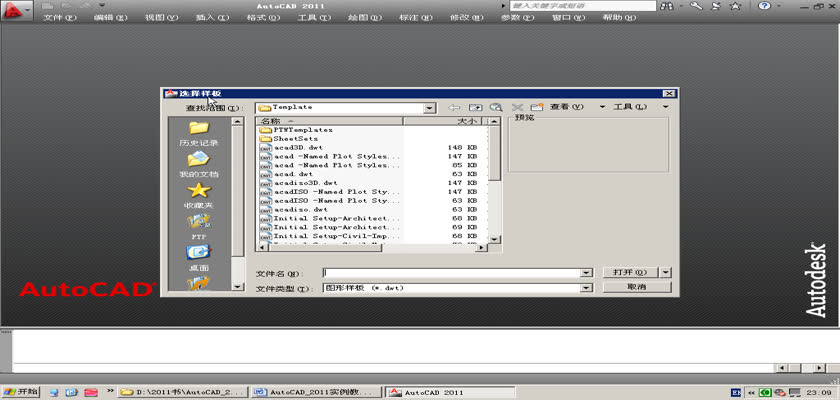Select acad.dwt template file
The image size is (840, 400).
287,174
